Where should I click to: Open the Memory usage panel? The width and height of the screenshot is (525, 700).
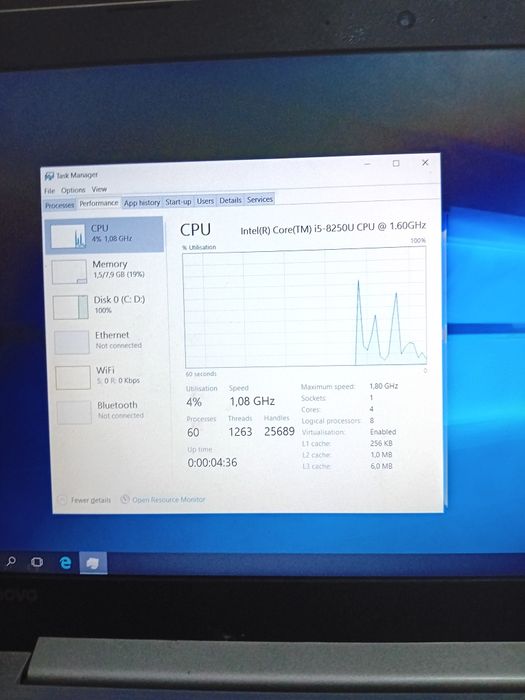click(x=105, y=270)
